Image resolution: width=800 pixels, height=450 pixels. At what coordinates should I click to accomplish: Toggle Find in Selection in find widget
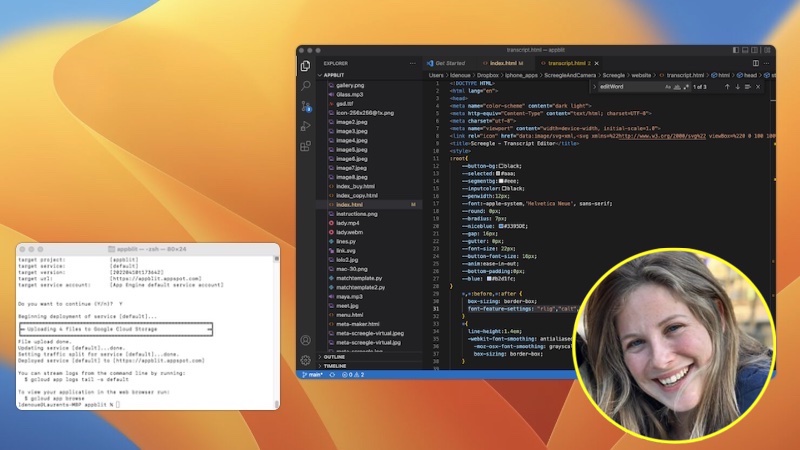747,87
